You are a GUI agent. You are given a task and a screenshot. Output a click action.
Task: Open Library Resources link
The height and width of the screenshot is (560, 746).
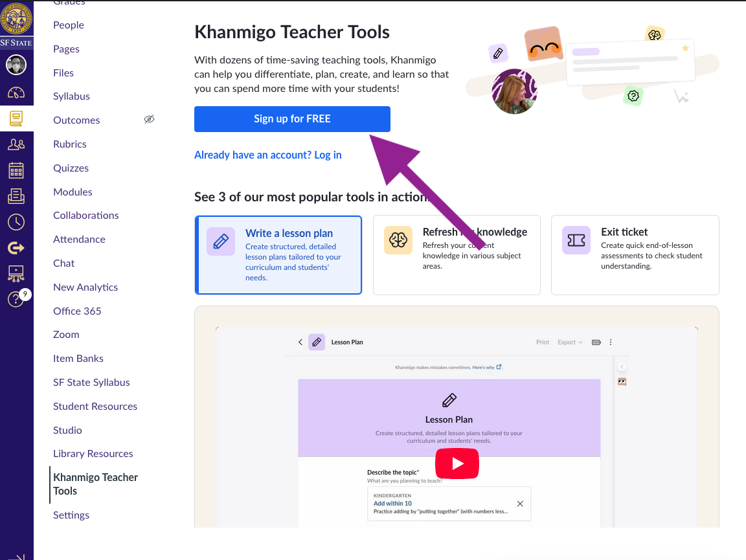93,453
